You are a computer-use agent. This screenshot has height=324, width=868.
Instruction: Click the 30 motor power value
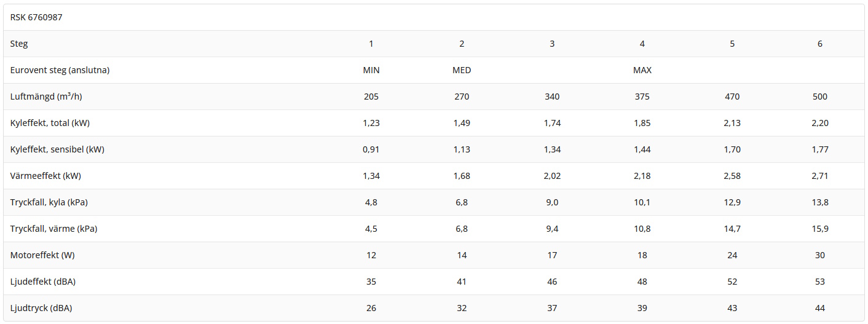[x=819, y=255]
